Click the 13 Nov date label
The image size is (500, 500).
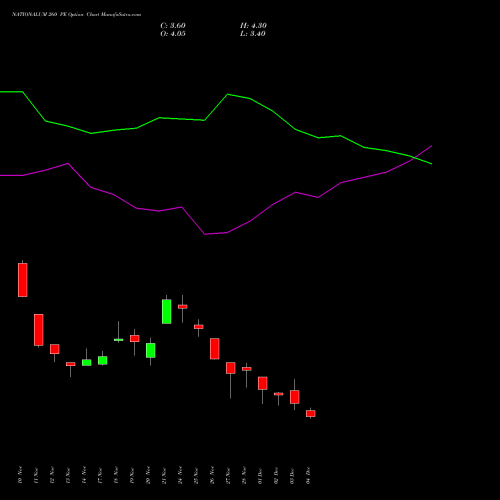[x=68, y=476]
